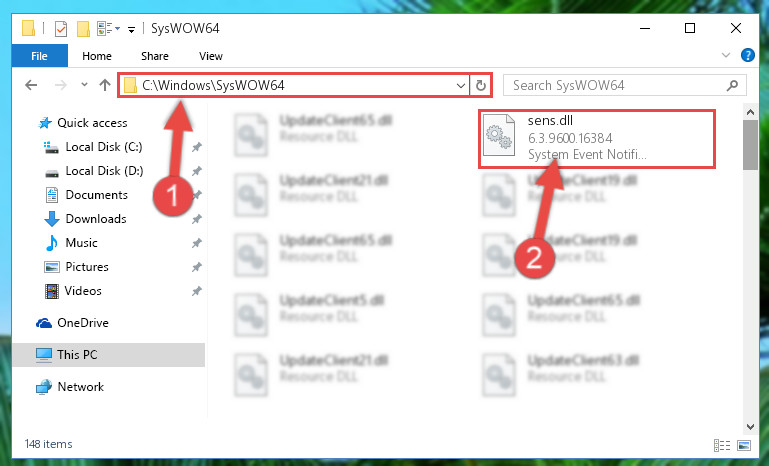
Task: Select the sens.dll file
Action: coord(597,139)
